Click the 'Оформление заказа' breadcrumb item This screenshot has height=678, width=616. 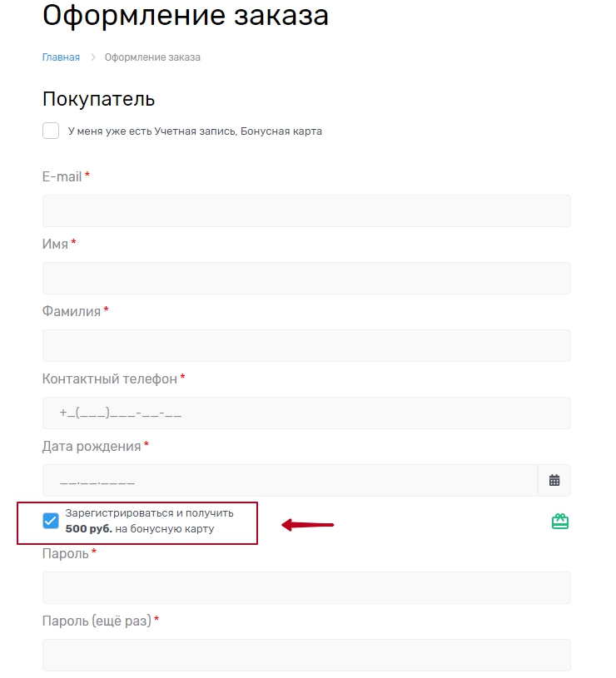(152, 57)
